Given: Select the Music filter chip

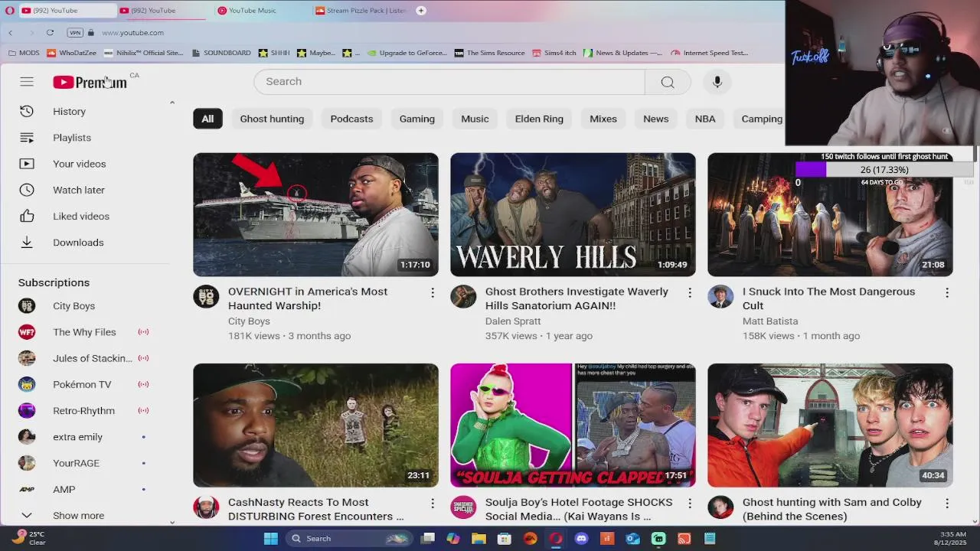Looking at the screenshot, I should [x=475, y=119].
